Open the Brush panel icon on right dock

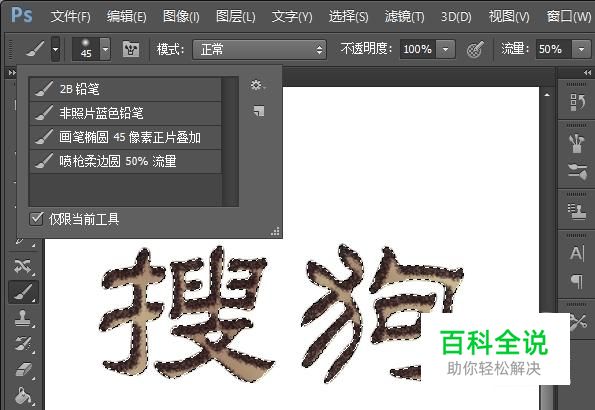tap(577, 144)
